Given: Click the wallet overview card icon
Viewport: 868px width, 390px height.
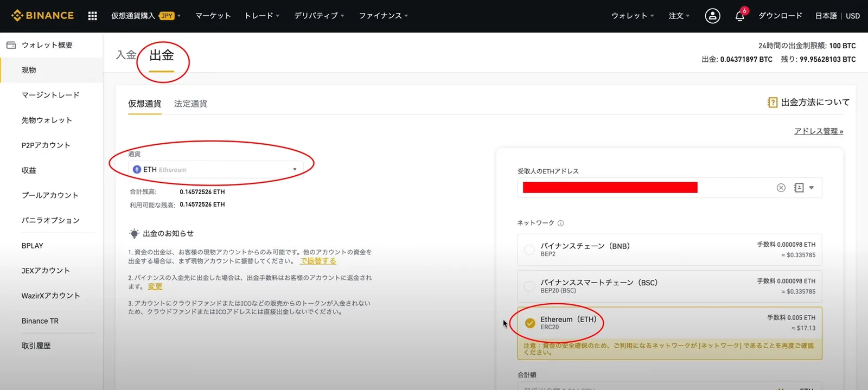Looking at the screenshot, I should [11, 45].
